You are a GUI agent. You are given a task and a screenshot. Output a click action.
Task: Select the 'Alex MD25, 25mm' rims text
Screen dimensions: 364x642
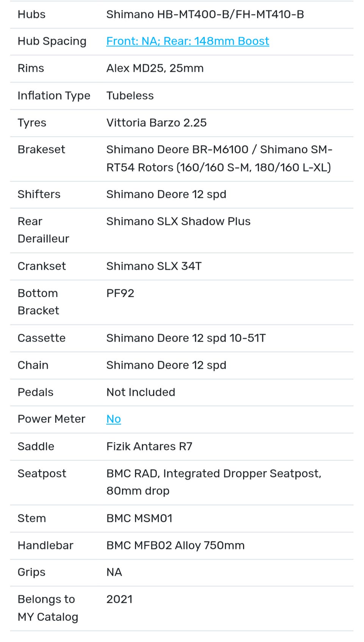coord(155,68)
